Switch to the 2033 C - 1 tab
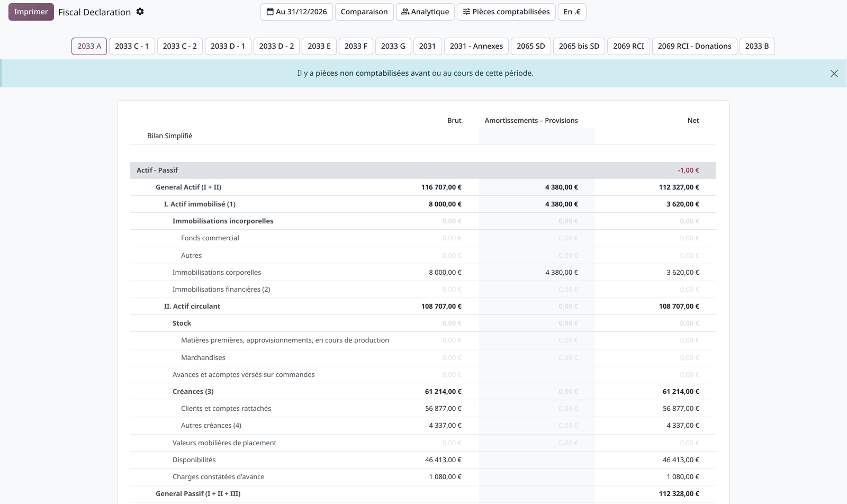Viewport: 847px width, 504px height. (132, 46)
